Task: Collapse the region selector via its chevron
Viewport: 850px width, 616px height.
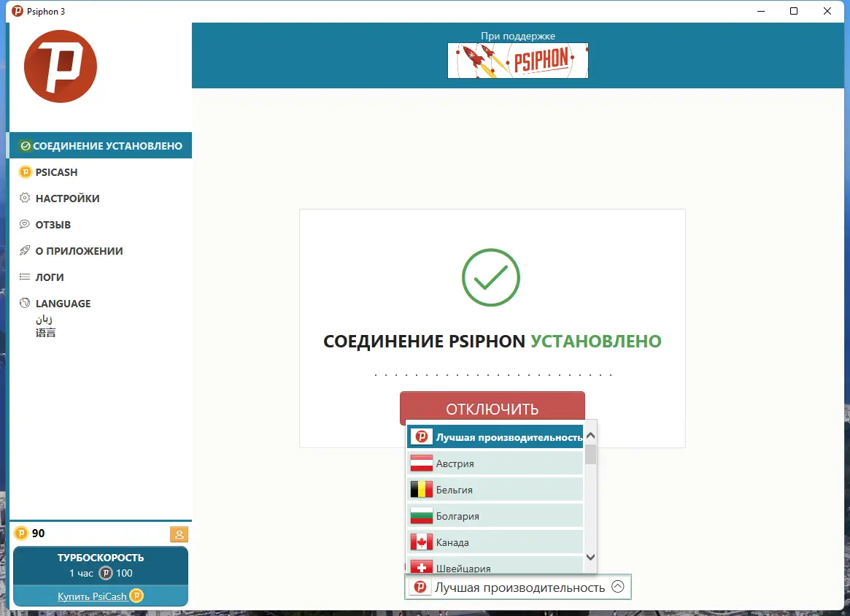Action: pos(617,586)
